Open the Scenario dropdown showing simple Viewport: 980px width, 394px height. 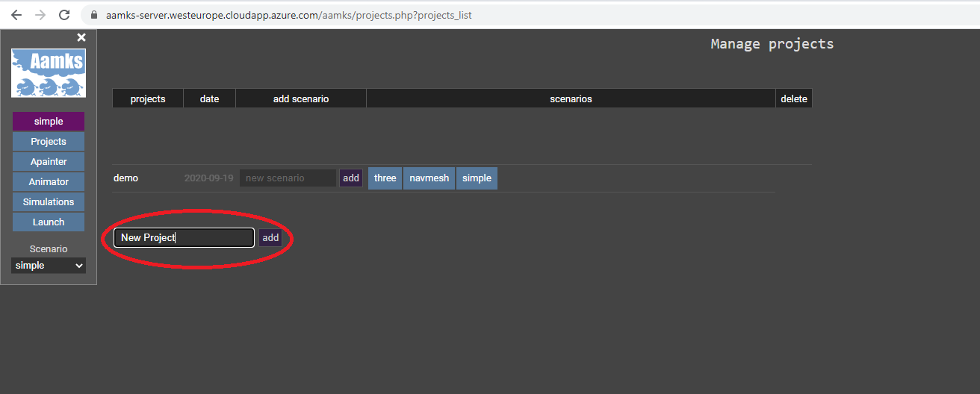tap(49, 266)
